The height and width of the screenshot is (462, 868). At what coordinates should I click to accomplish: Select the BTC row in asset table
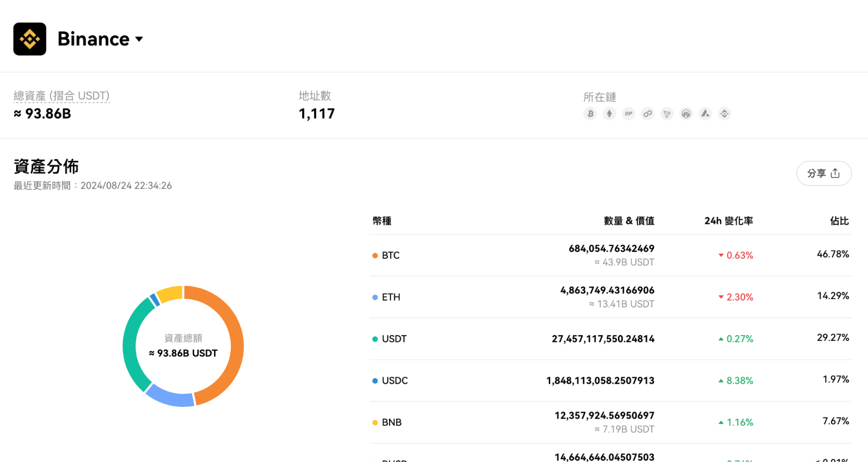tap(611, 255)
